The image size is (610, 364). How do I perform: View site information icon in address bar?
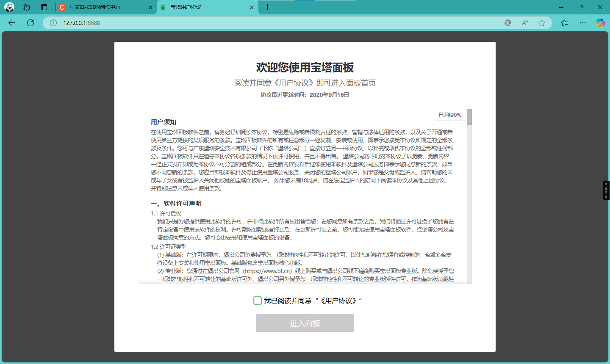tap(53, 23)
